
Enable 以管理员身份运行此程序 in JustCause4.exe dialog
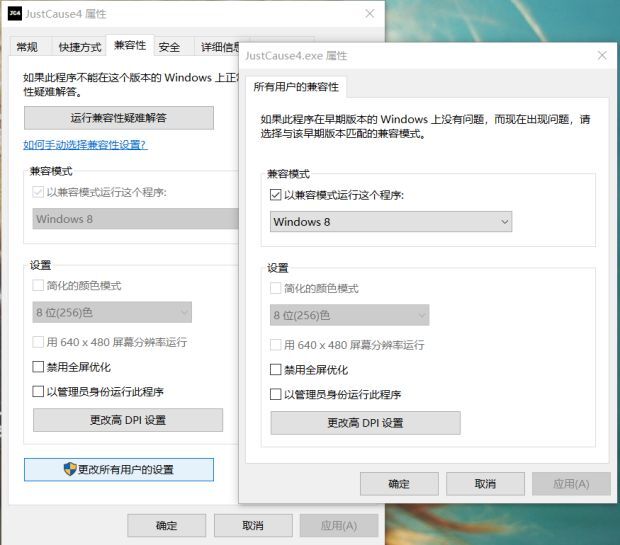pyautogui.click(x=276, y=394)
